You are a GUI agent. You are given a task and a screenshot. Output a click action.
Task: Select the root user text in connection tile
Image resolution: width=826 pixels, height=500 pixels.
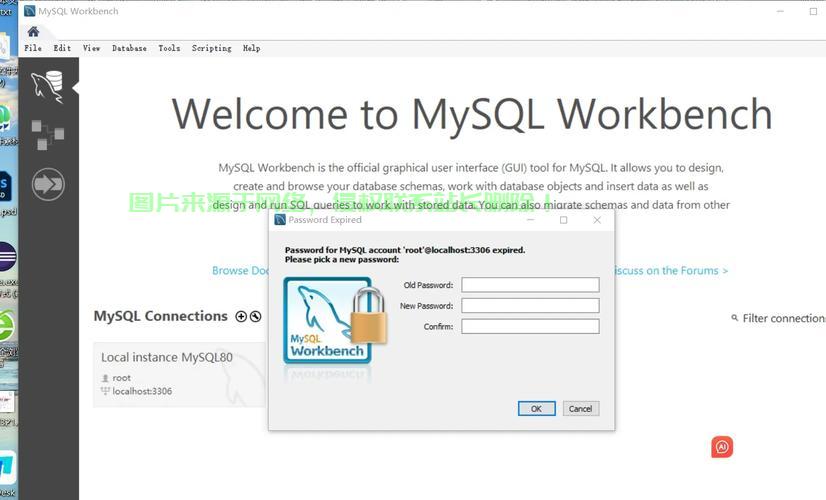(x=121, y=378)
